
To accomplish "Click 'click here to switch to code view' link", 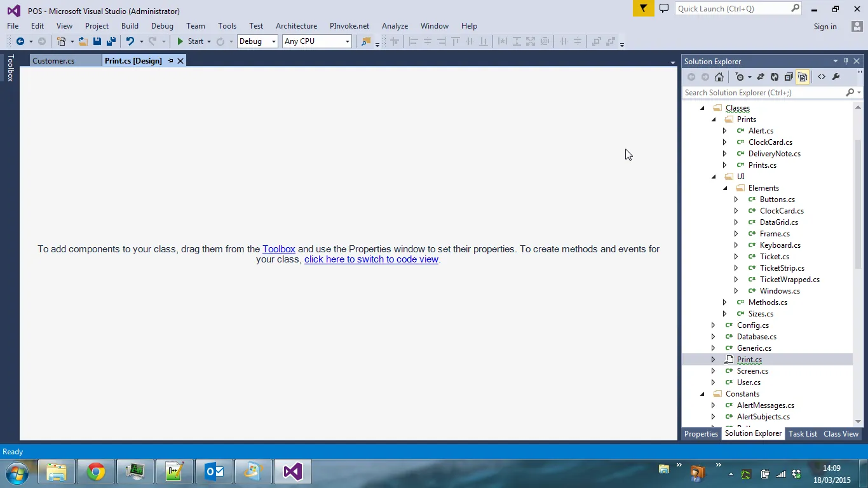I will (x=371, y=259).
